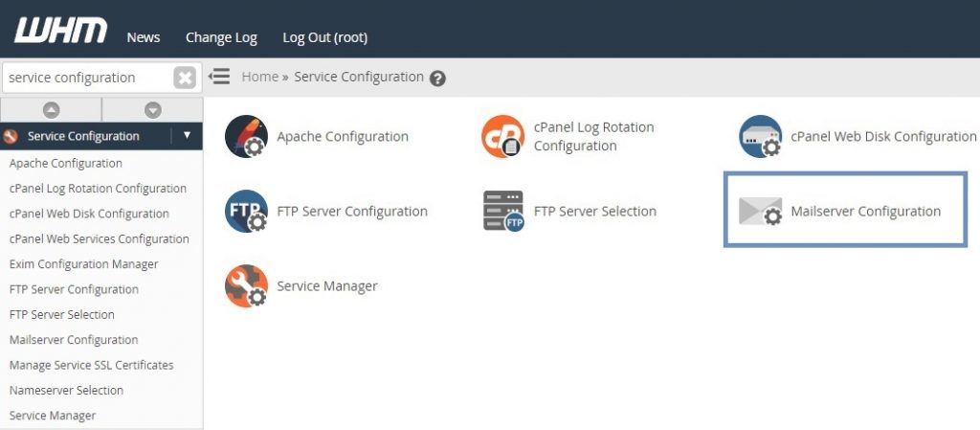Click the Apache Configuration feather icon
Image resolution: width=980 pixels, height=430 pixels.
click(x=245, y=137)
